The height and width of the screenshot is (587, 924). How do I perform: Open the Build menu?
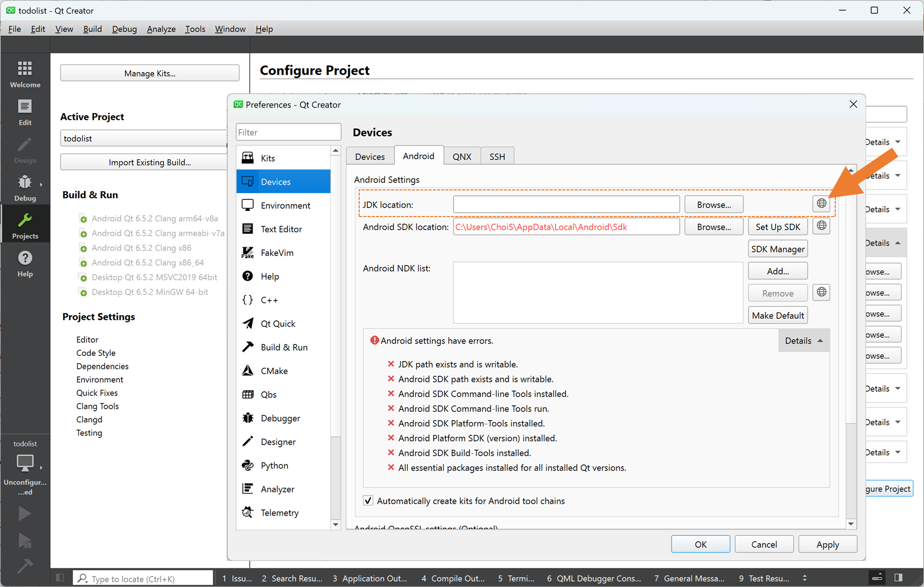click(x=92, y=29)
